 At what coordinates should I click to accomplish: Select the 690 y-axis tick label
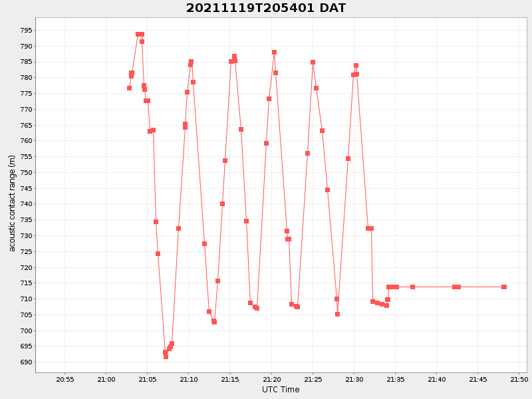[x=26, y=362]
